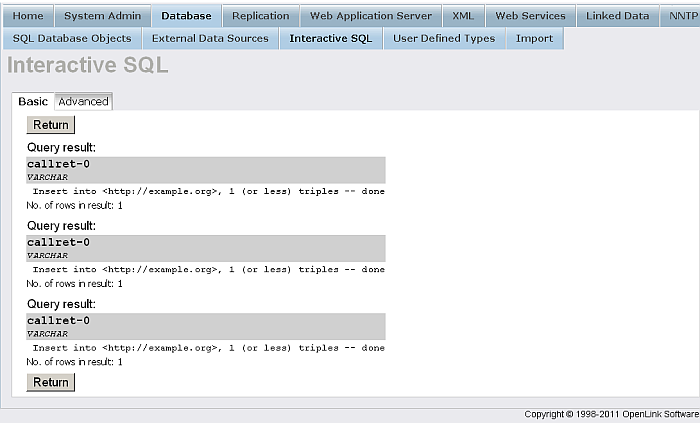Go to the System Admin tab
This screenshot has height=423, width=700.
[102, 16]
